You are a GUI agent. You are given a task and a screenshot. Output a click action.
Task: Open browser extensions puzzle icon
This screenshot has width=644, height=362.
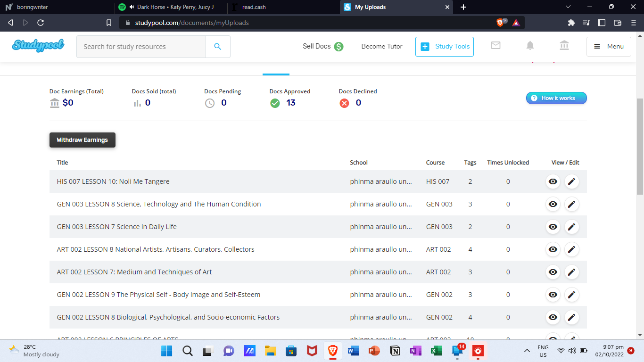click(x=571, y=23)
